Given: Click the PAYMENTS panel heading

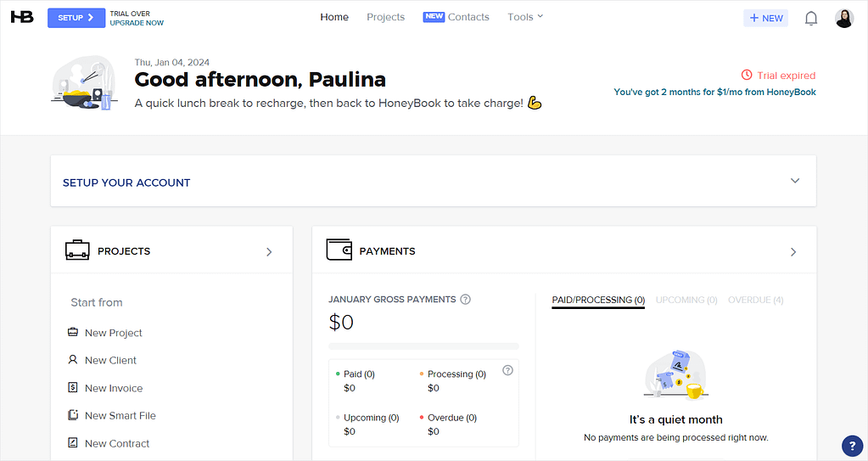Looking at the screenshot, I should [x=387, y=251].
